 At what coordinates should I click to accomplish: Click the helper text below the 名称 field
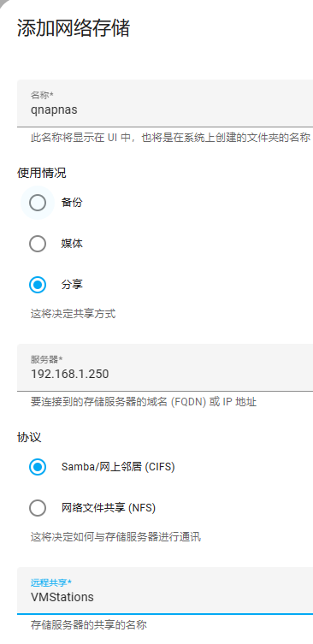(170, 137)
